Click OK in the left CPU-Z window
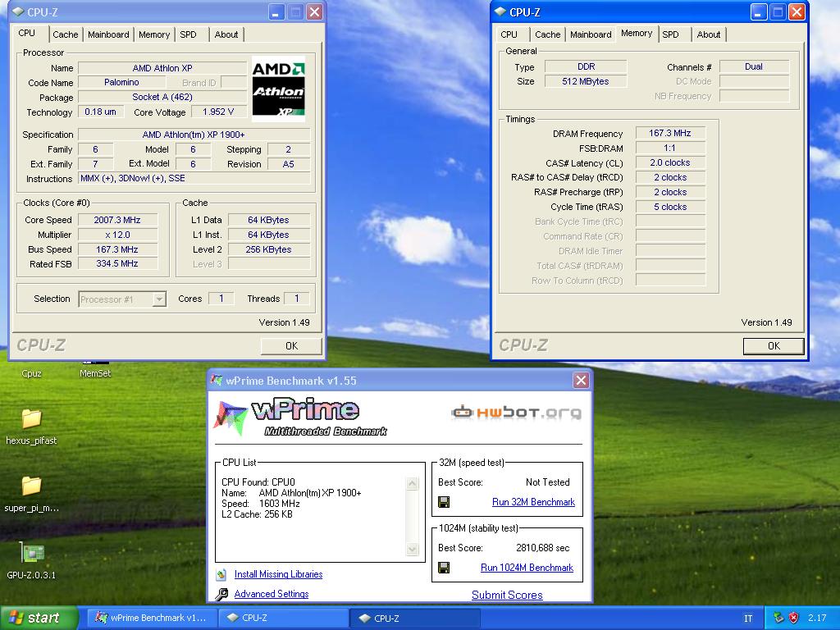The width and height of the screenshot is (840, 630). pyautogui.click(x=291, y=346)
